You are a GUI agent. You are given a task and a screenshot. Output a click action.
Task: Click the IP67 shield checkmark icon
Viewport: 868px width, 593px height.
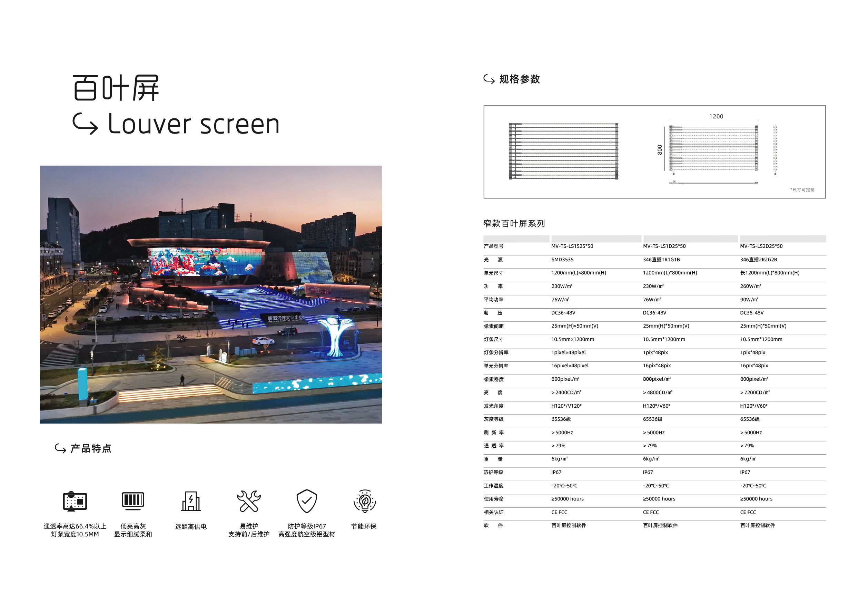coord(307,501)
